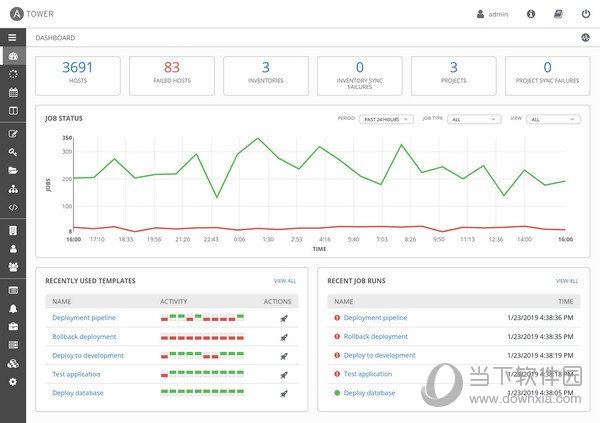The image size is (600, 423).
Task: Toggle the hamburger navigation menu
Action: pyautogui.click(x=12, y=38)
